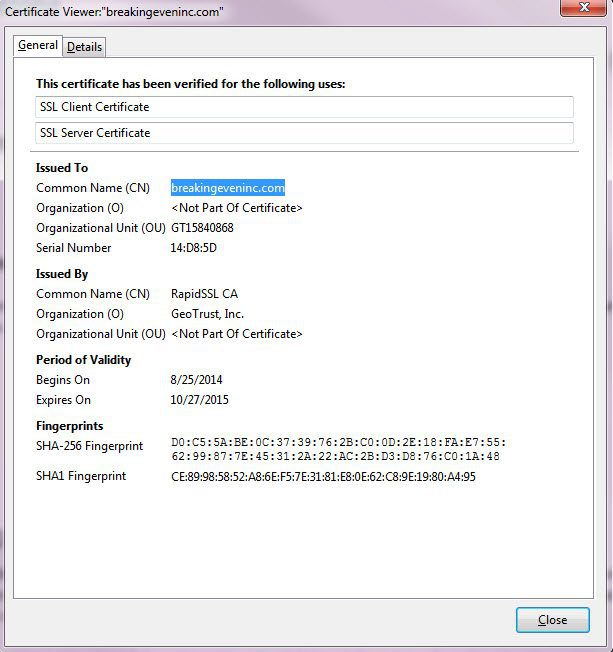Click the Certificate Viewer title bar text
The image size is (613, 652).
point(116,11)
